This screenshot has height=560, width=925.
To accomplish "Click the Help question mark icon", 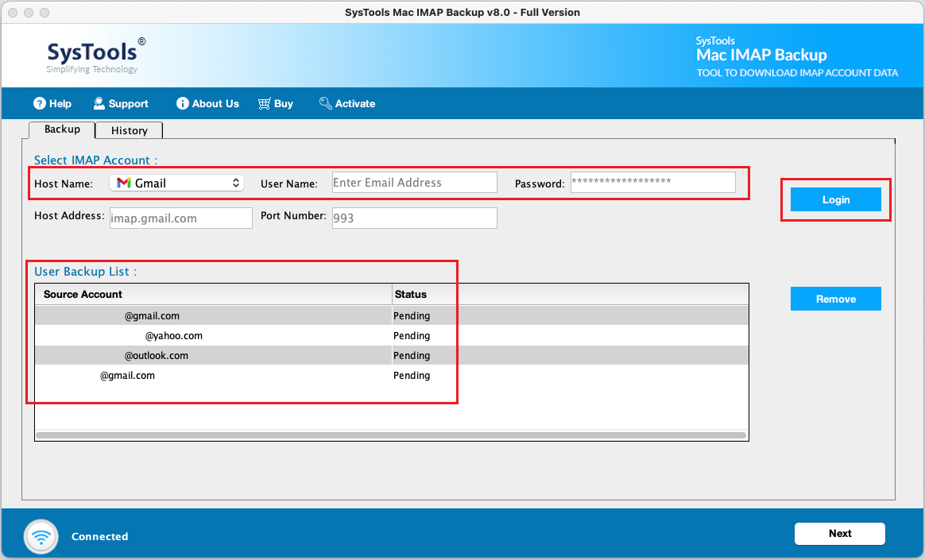I will [x=40, y=104].
